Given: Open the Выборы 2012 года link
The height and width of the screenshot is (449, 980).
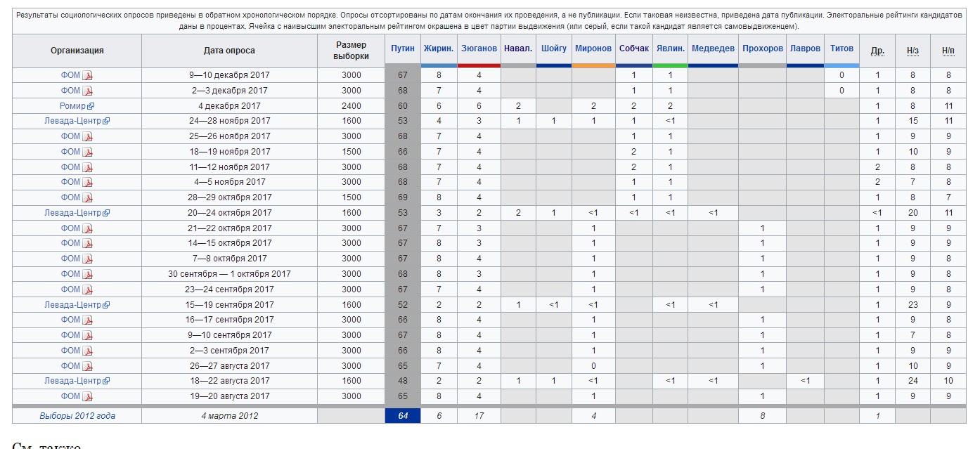Looking at the screenshot, I should click(77, 416).
